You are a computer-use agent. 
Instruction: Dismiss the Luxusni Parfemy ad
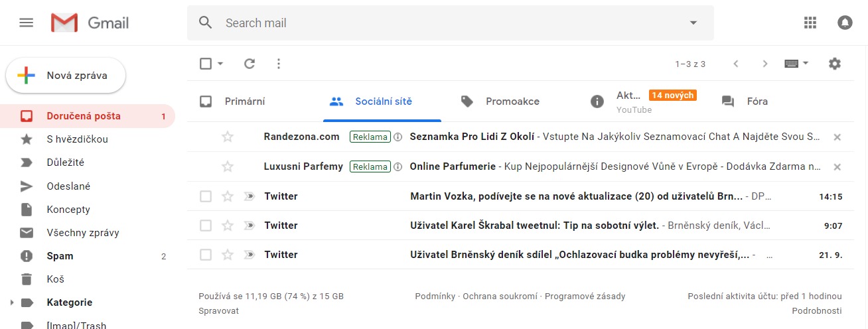pyautogui.click(x=837, y=166)
